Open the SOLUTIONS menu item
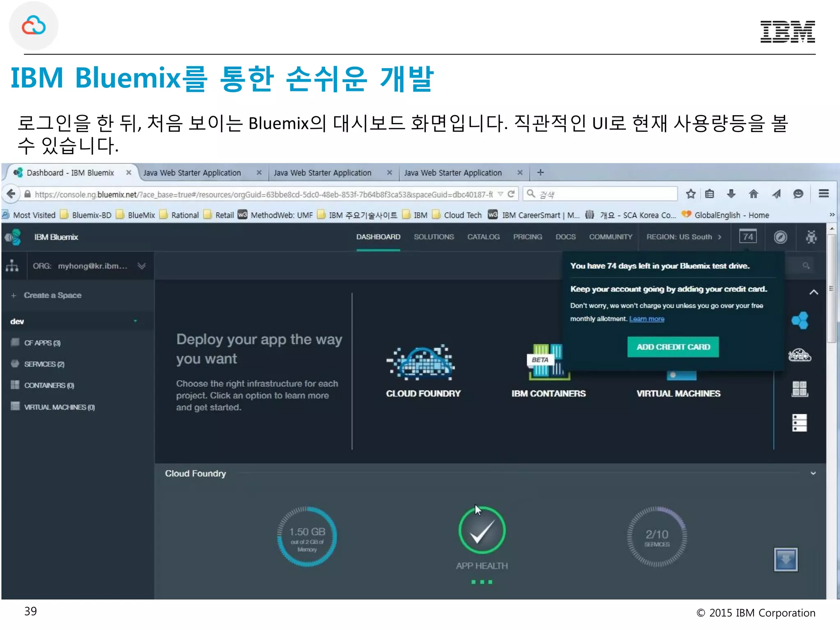 [x=434, y=237]
